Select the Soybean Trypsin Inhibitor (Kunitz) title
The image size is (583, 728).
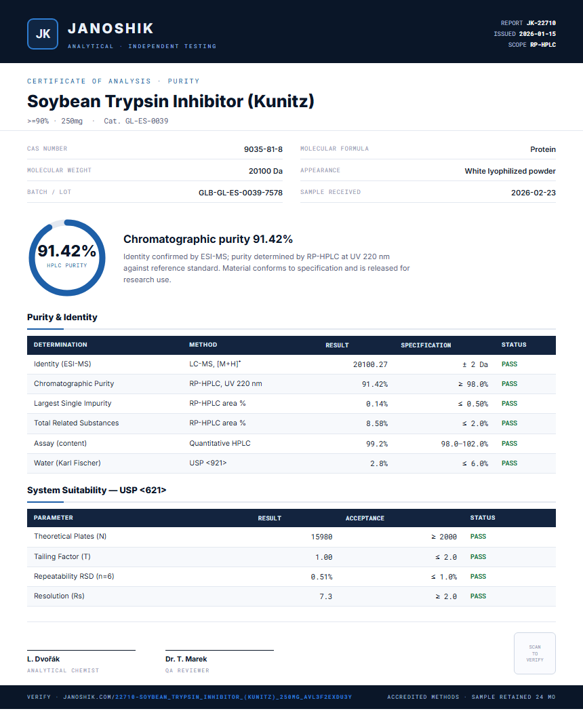pos(171,101)
